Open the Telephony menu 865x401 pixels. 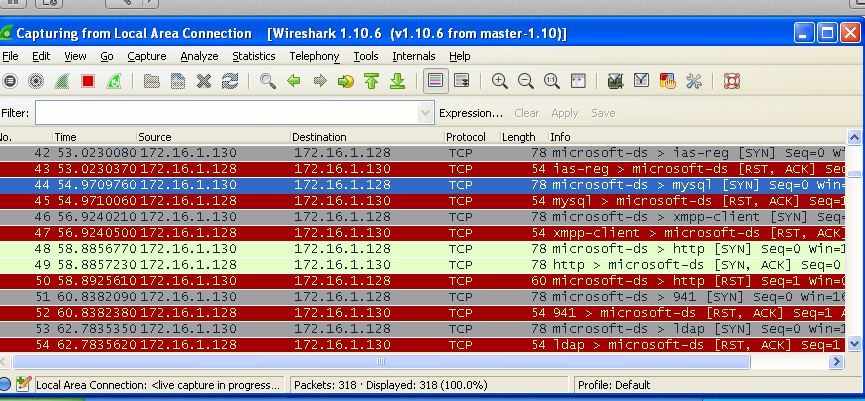[x=314, y=56]
